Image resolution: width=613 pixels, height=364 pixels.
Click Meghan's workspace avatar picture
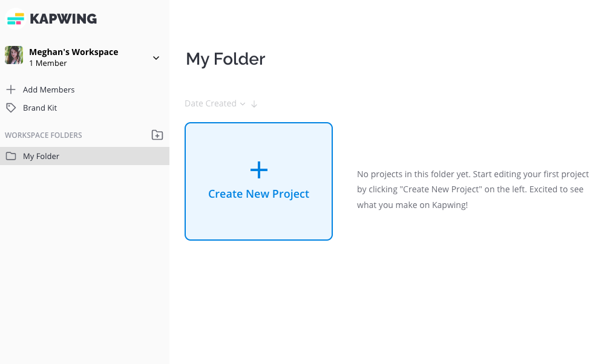(x=14, y=55)
